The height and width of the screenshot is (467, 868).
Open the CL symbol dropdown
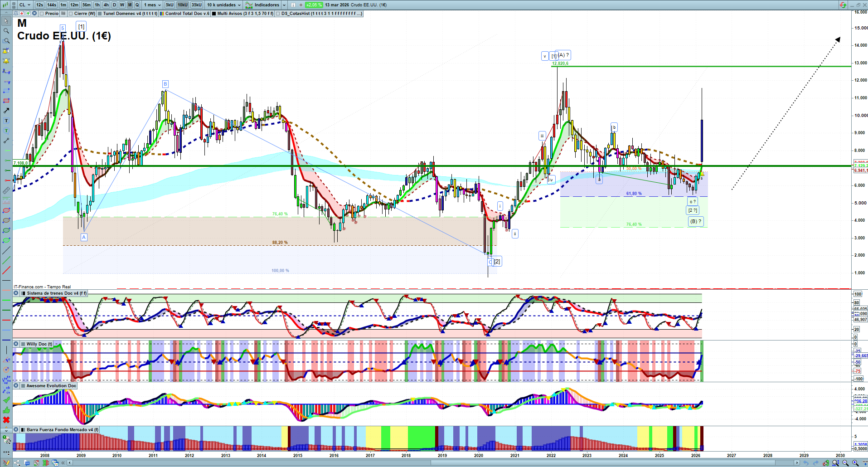pyautogui.click(x=25, y=5)
